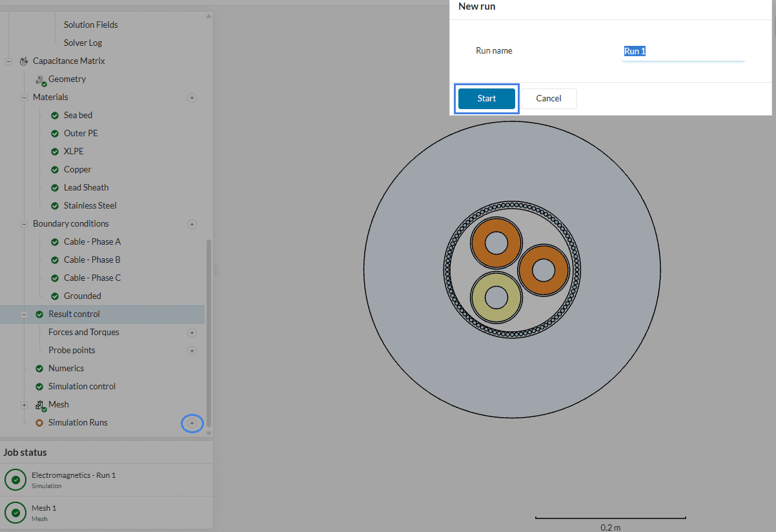Select the Lead Sheath material

(86, 187)
